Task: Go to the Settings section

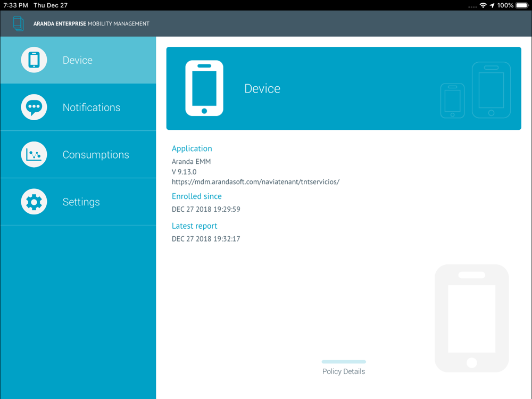Action: coord(81,202)
